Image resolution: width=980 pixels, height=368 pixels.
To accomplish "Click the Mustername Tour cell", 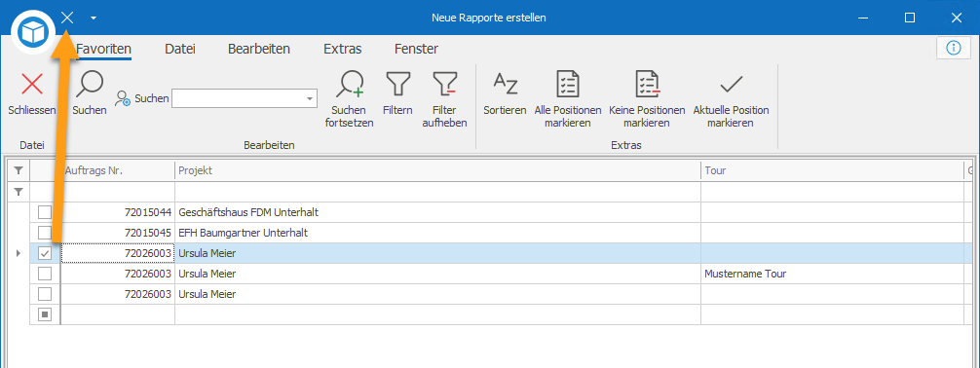I will pos(833,274).
